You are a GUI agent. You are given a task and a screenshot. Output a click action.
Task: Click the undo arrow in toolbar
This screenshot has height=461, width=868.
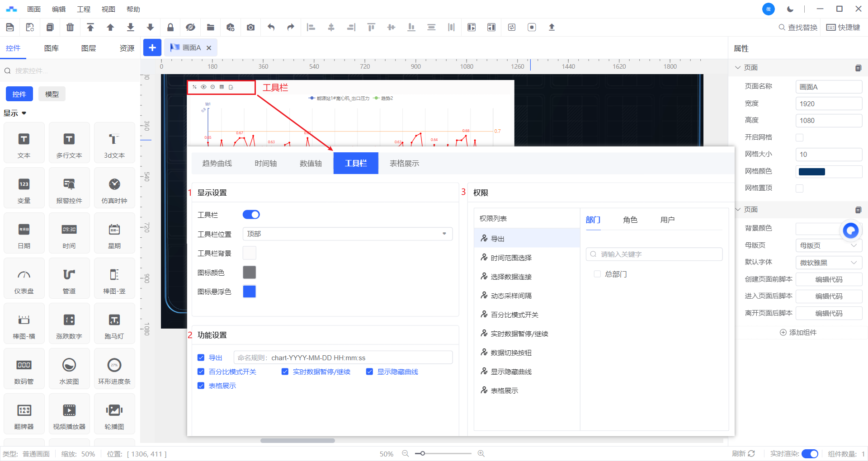tap(271, 27)
